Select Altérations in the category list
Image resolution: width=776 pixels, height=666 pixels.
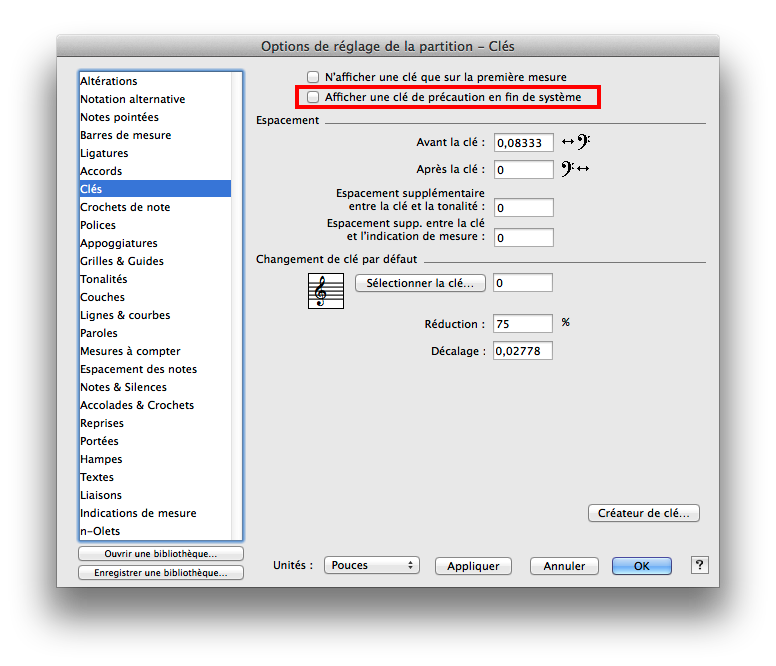[109, 81]
